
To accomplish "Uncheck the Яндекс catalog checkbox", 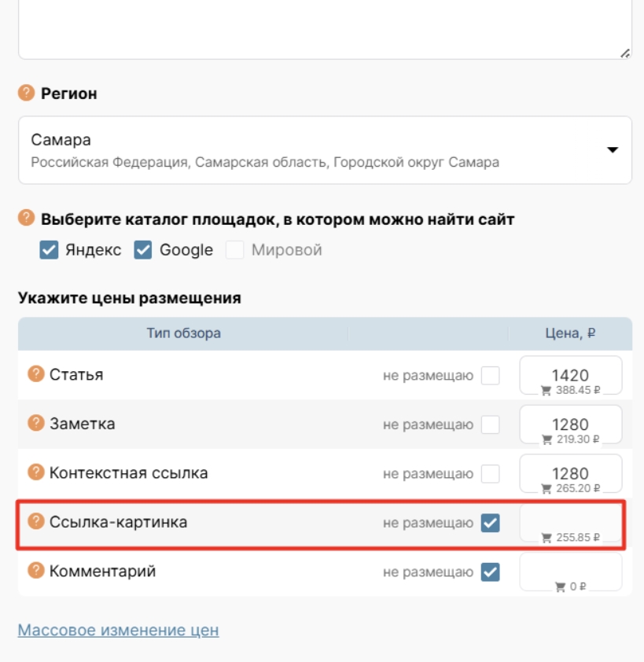I will (x=49, y=250).
